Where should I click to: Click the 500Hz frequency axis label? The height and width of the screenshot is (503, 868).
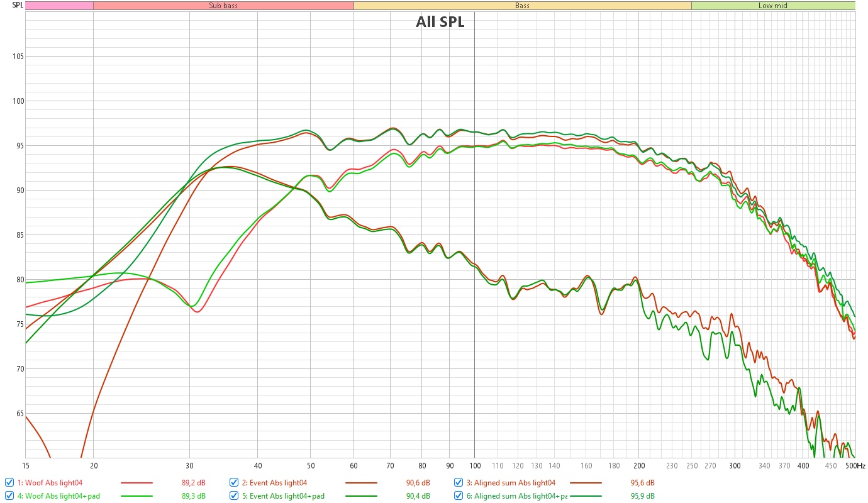click(x=854, y=466)
